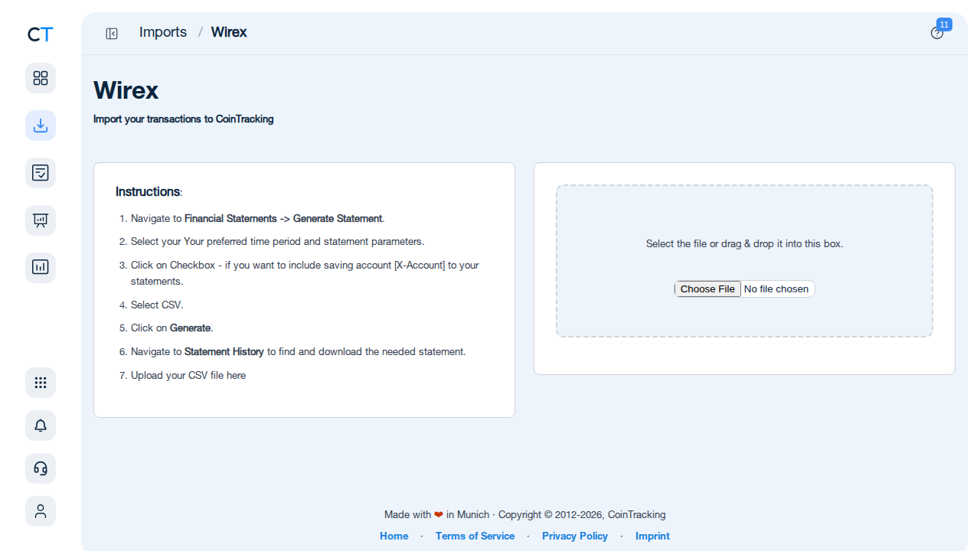This screenshot has height=551, width=980.
Task: Open the Imports download icon in sidebar
Action: point(41,126)
